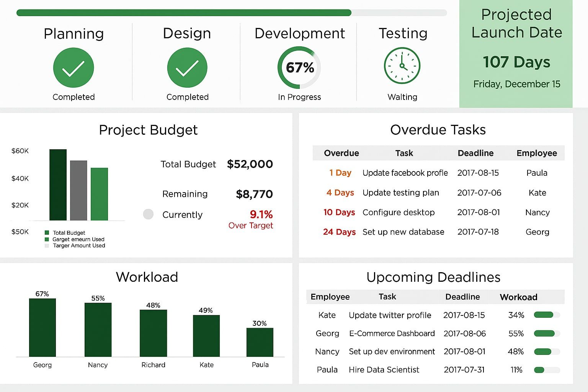Click the Development 67% progress ring

pyautogui.click(x=299, y=68)
